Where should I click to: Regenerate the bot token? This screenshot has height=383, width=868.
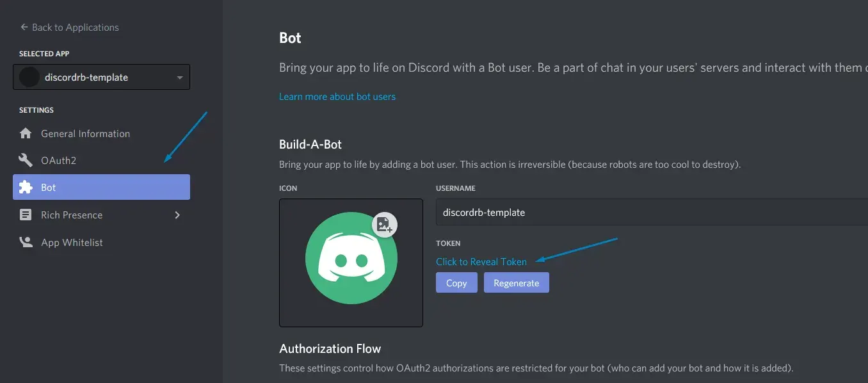click(516, 282)
